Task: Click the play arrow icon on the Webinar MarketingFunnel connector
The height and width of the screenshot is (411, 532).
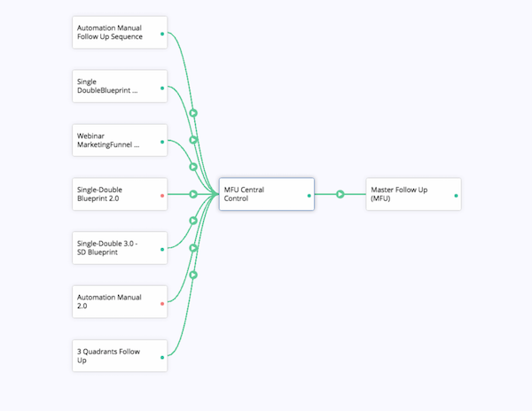Action: pos(193,167)
